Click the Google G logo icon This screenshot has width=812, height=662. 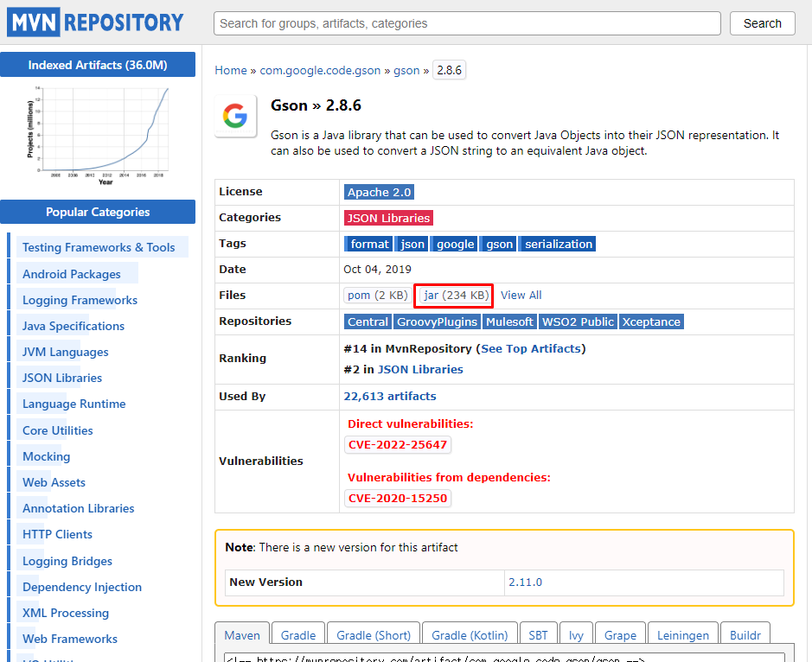click(235, 116)
